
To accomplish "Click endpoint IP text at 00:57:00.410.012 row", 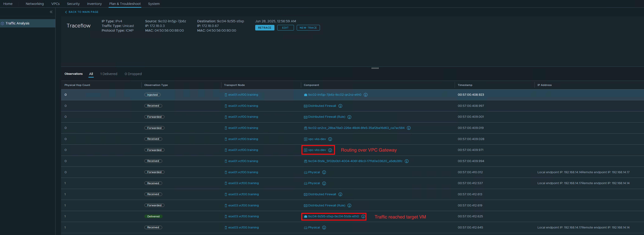I will click(583, 172).
